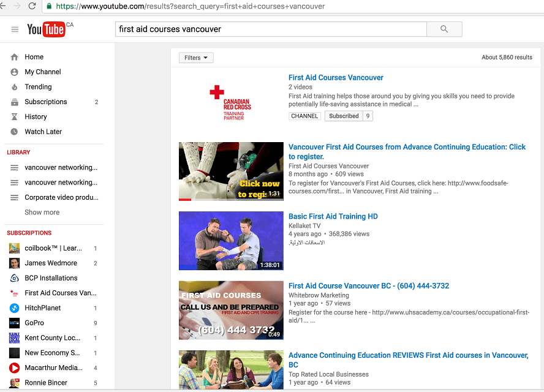Click Top Rated Local Businesses channel name
The image size is (544, 392).
pyautogui.click(x=328, y=374)
